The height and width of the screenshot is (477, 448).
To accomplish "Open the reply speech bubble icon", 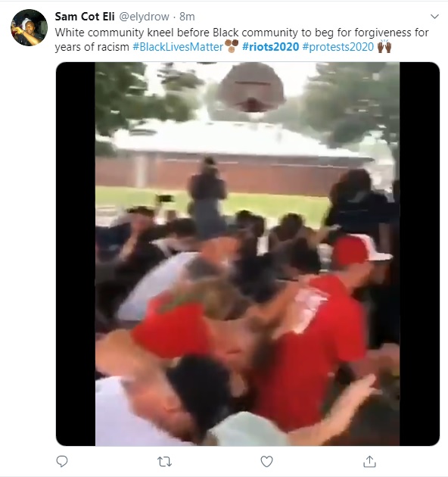I will click(x=62, y=461).
